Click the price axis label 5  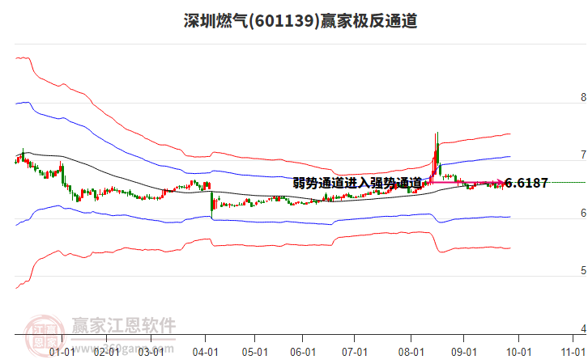click(583, 271)
